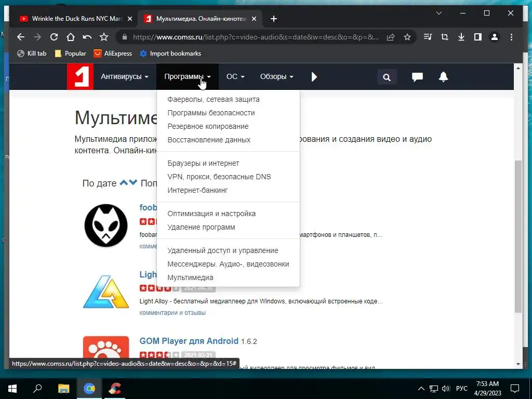Expand the ОС dropdown menu

point(235,77)
